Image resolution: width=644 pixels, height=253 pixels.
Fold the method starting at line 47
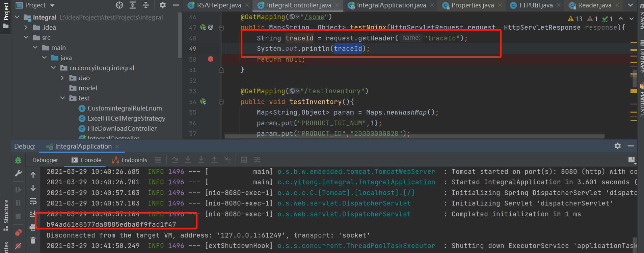[221, 28]
